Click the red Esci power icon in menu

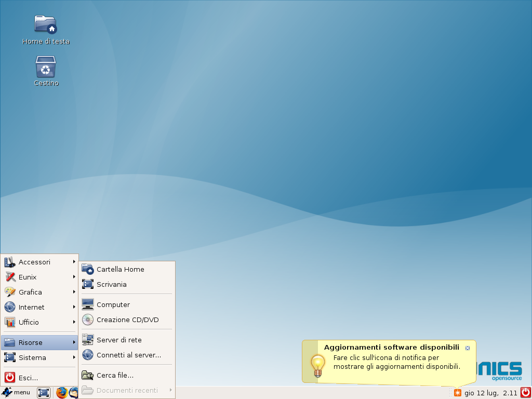click(x=10, y=378)
